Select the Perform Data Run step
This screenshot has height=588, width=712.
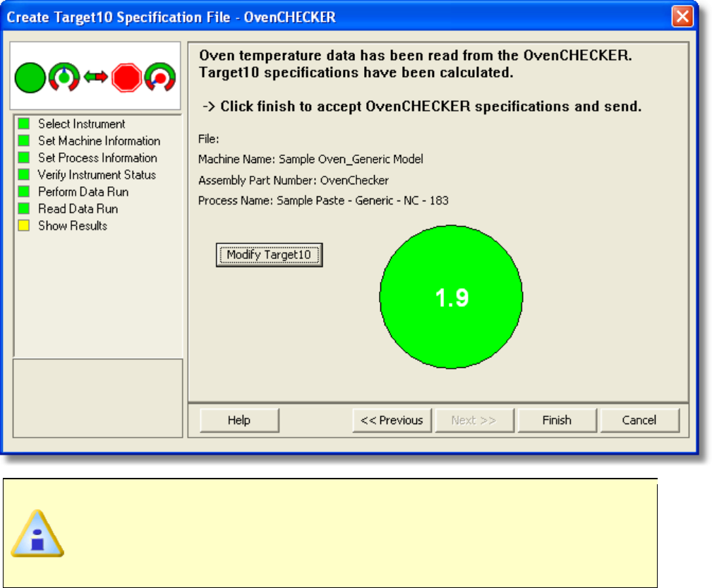83,192
